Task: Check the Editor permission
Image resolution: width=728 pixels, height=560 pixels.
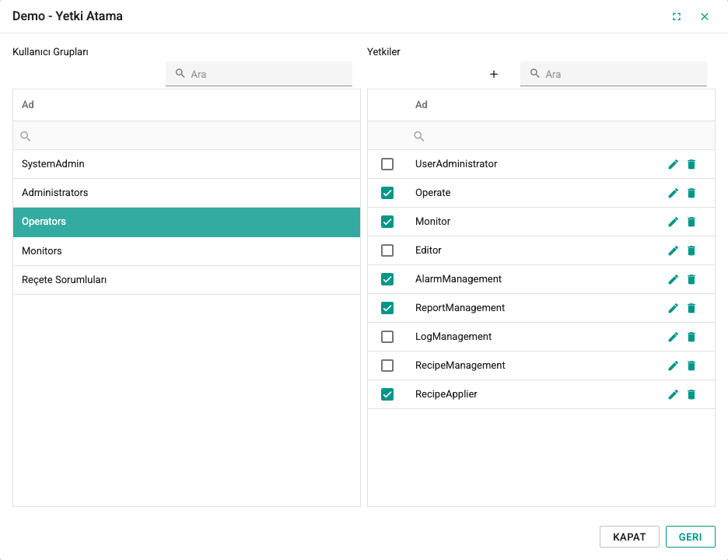Action: point(387,250)
